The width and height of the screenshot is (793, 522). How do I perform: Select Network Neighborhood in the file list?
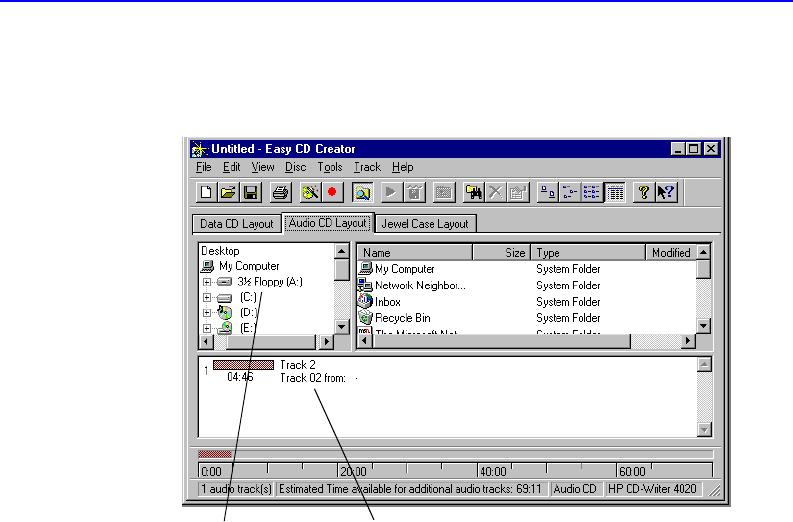(420, 285)
